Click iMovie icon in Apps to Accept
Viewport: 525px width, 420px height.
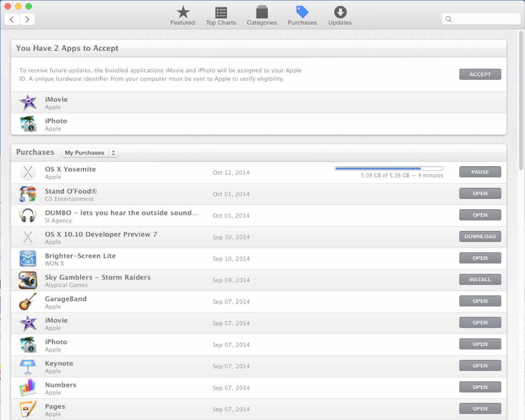tap(28, 103)
